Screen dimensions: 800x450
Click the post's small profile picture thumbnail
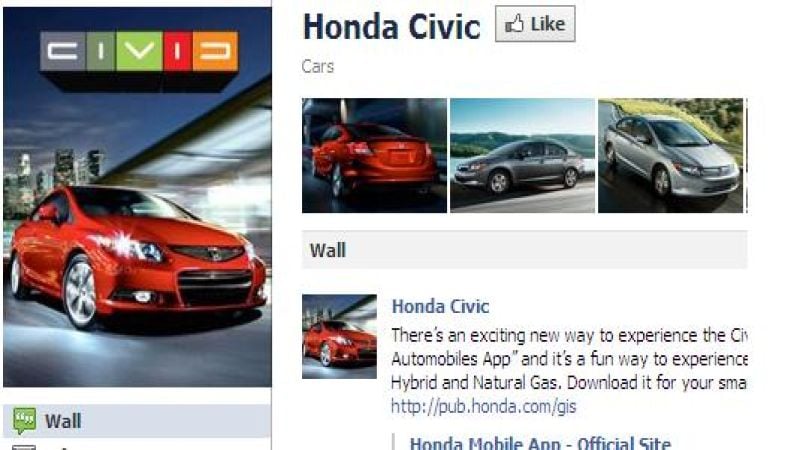(x=339, y=336)
